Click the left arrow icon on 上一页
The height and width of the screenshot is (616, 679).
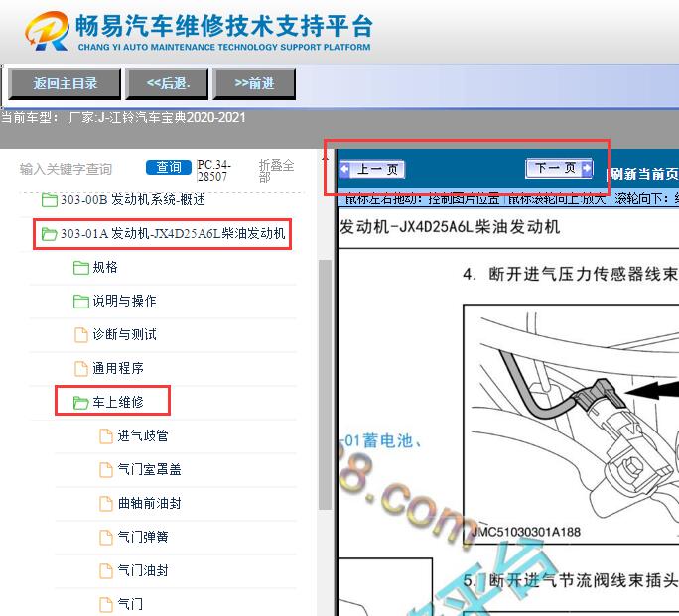[345, 169]
